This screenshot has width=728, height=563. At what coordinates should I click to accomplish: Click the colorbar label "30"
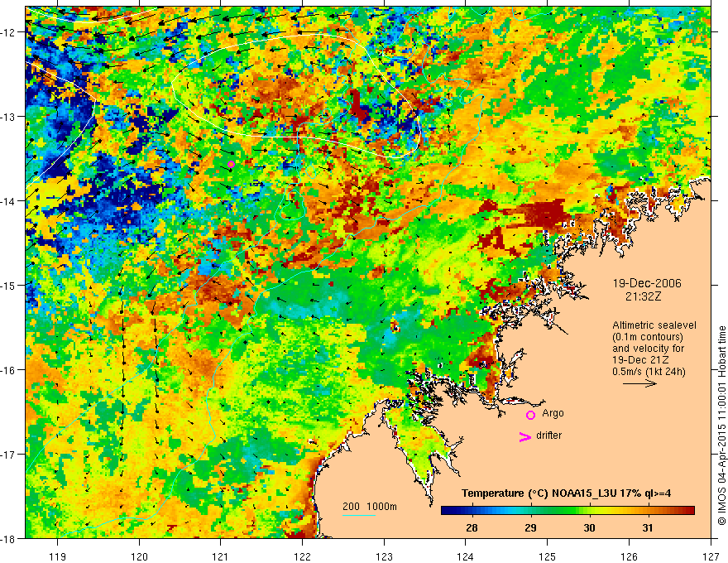click(589, 527)
